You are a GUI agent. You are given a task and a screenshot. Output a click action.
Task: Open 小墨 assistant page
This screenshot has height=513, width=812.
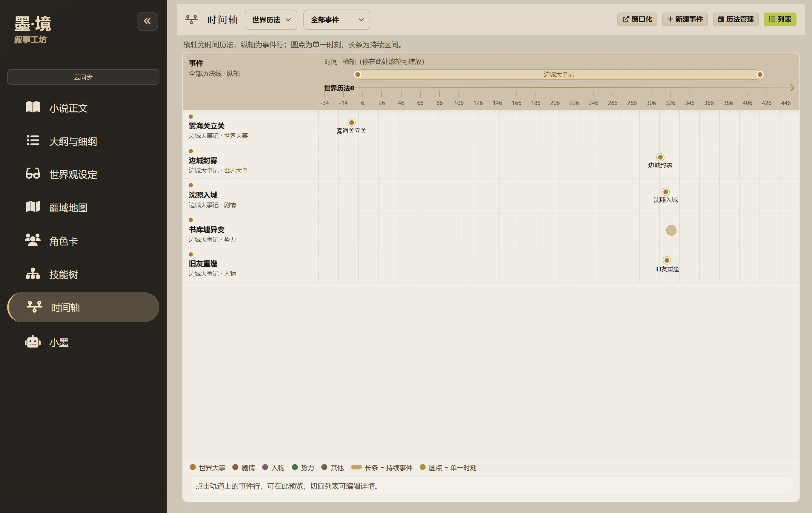(x=83, y=343)
